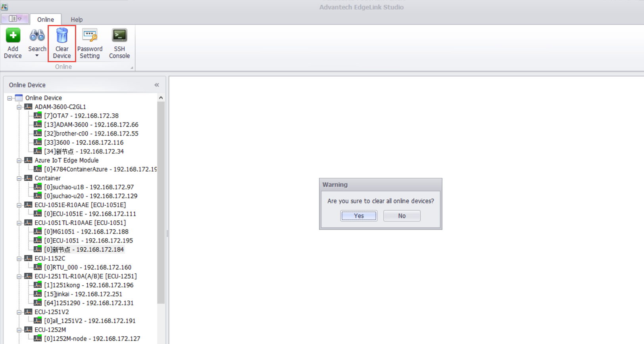Open the Online ribbon group dialog launcher
This screenshot has width=644, height=344.
(132, 67)
